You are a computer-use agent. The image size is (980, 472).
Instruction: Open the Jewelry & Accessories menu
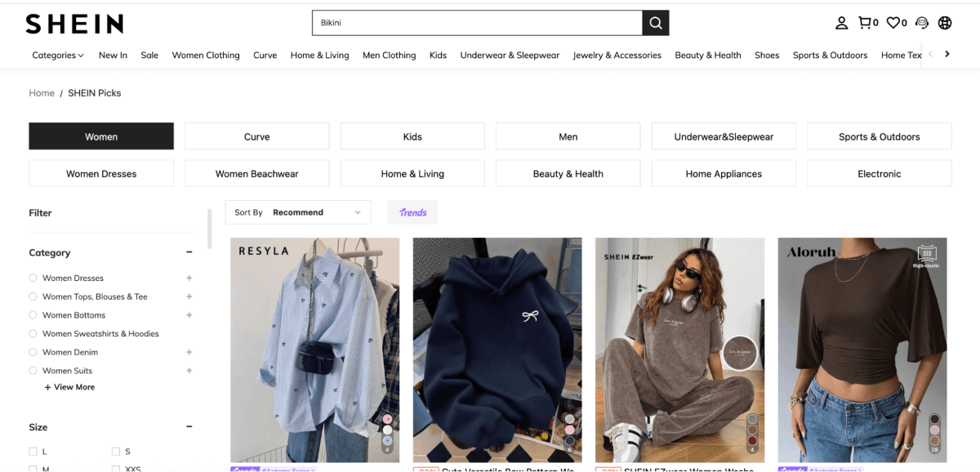pyautogui.click(x=617, y=56)
